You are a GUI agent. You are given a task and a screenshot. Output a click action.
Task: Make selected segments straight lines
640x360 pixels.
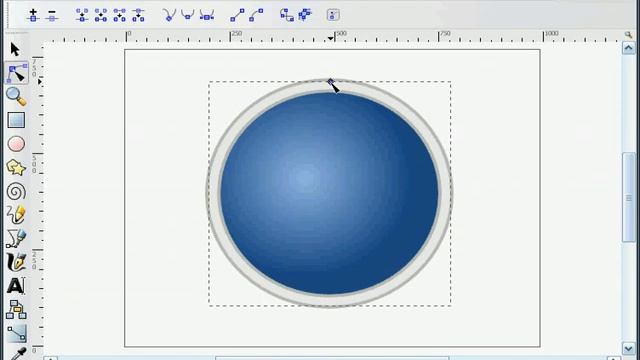(237, 16)
